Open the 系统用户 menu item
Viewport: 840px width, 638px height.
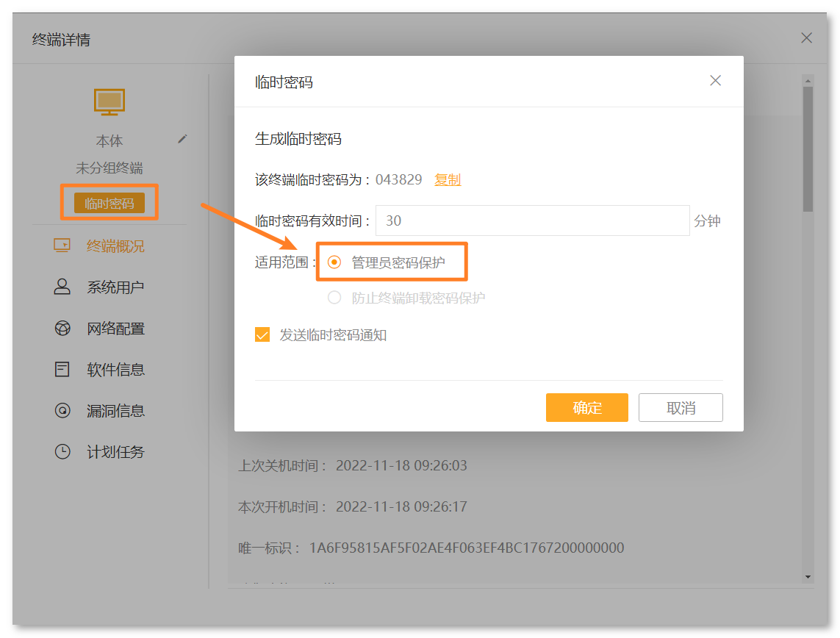(x=115, y=287)
